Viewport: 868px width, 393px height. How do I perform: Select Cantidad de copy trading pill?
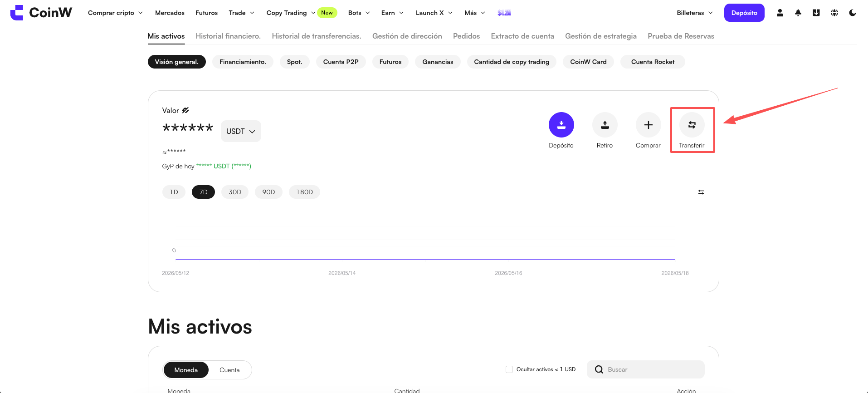512,62
